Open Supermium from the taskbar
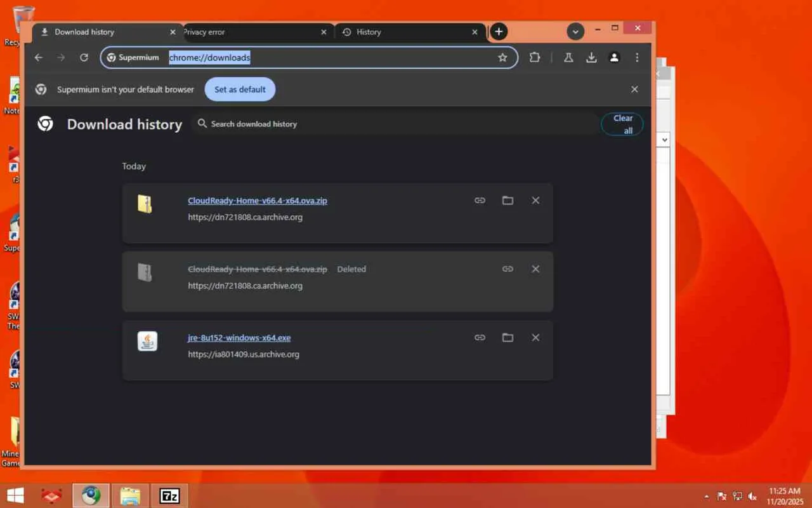 click(x=91, y=496)
